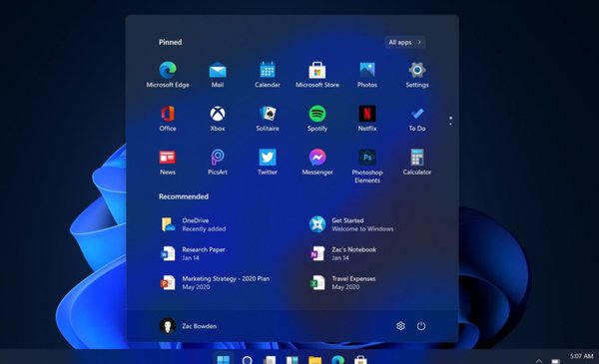
Task: Open the Netflix pinned app
Action: tap(367, 119)
